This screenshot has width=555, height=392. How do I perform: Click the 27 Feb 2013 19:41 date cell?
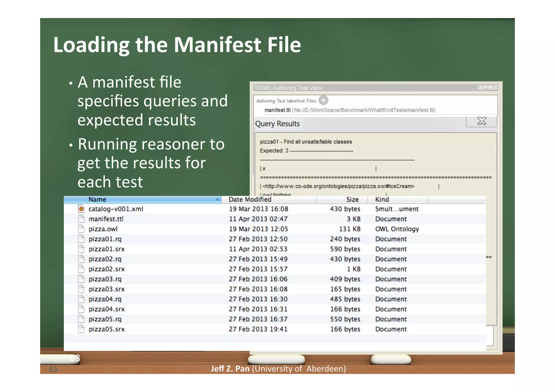[x=258, y=329]
